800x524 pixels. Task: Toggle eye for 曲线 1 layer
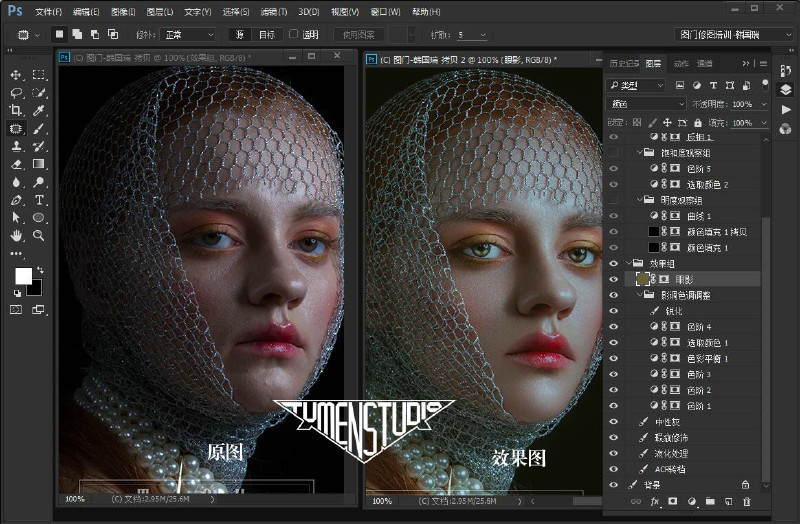pyautogui.click(x=614, y=216)
